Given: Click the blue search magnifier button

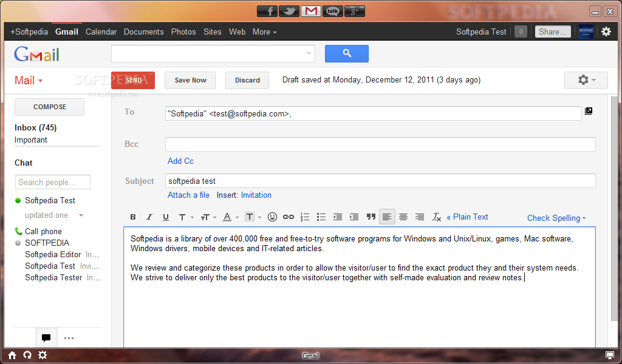Looking at the screenshot, I should (347, 53).
